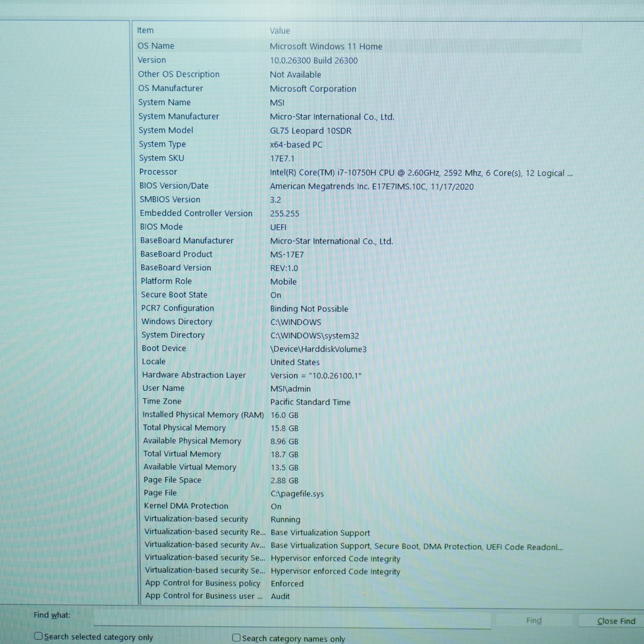Select the Hardware Abstraction Layer row
This screenshot has height=644, width=644.
pos(358,375)
